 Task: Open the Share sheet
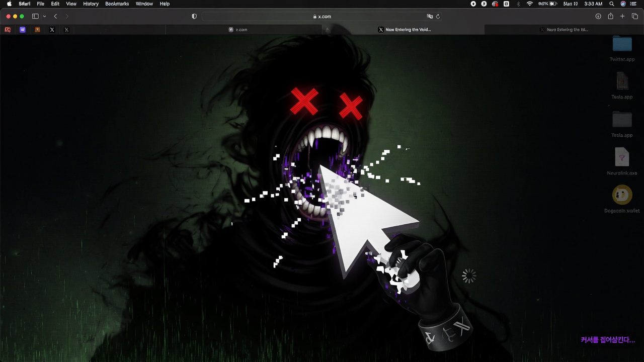tap(610, 16)
